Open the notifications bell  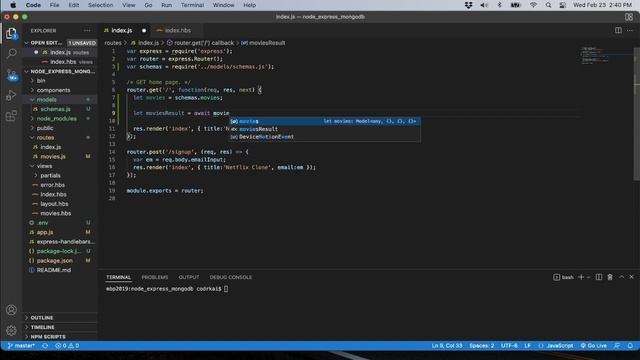pyautogui.click(x=630, y=346)
